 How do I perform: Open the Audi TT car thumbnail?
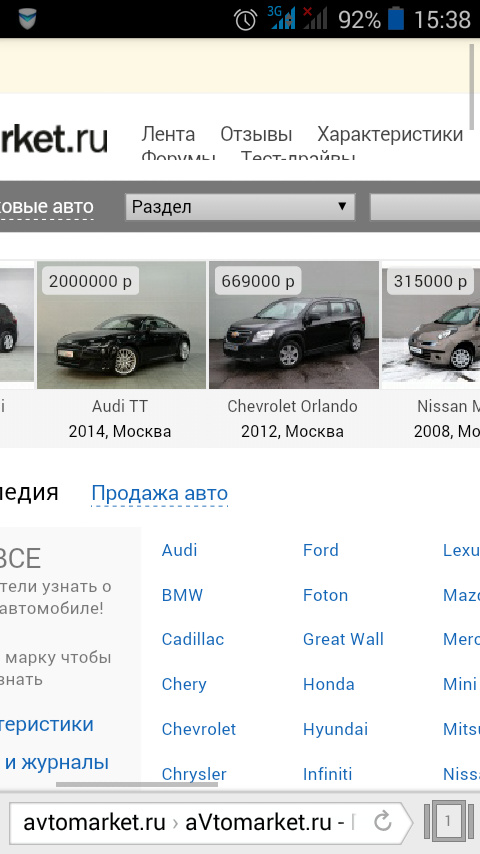click(x=121, y=325)
